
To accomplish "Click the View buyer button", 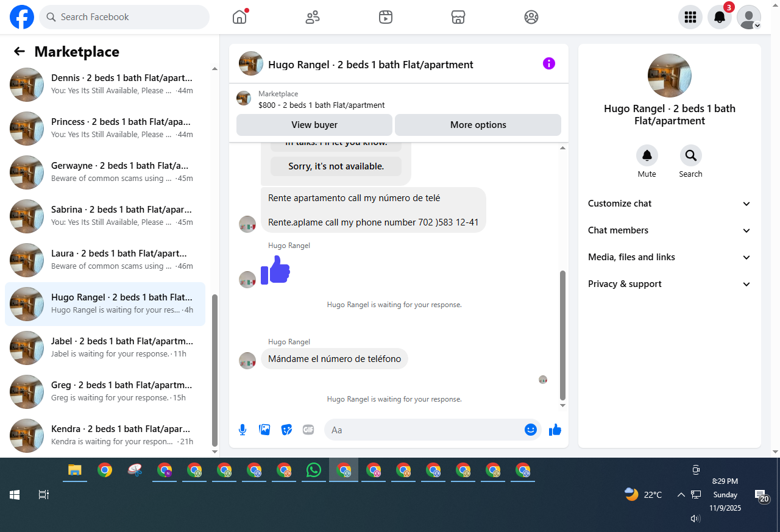I will click(x=314, y=125).
